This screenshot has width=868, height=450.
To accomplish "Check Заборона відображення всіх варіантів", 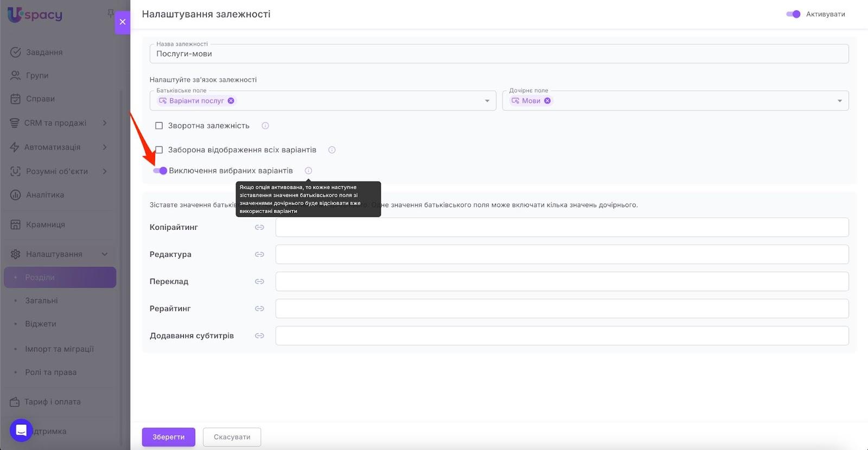I will tap(159, 150).
